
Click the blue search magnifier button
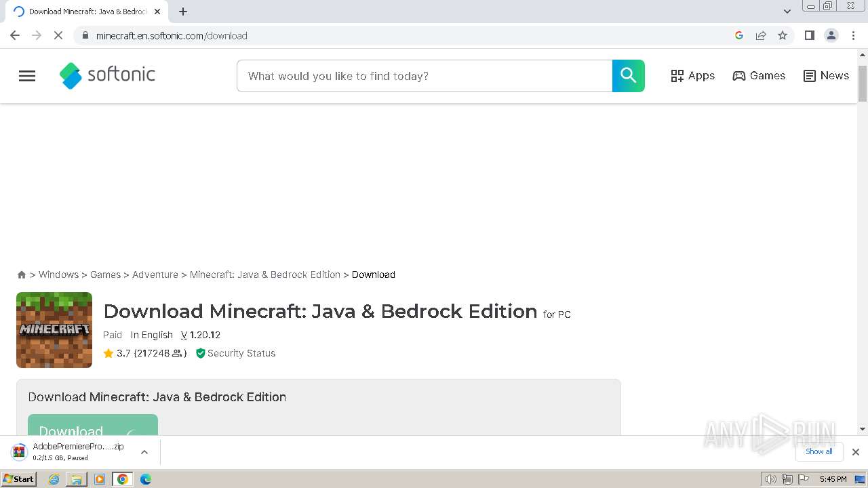(629, 76)
